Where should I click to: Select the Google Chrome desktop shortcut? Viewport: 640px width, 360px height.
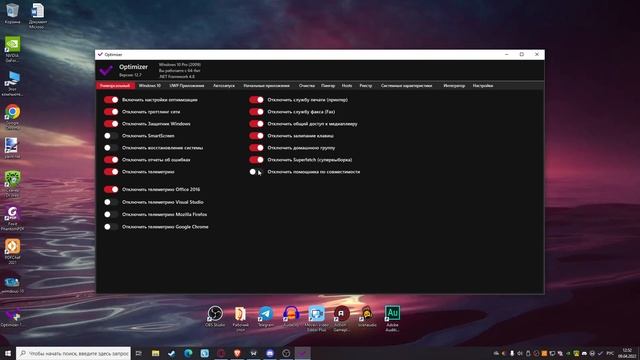[12, 117]
